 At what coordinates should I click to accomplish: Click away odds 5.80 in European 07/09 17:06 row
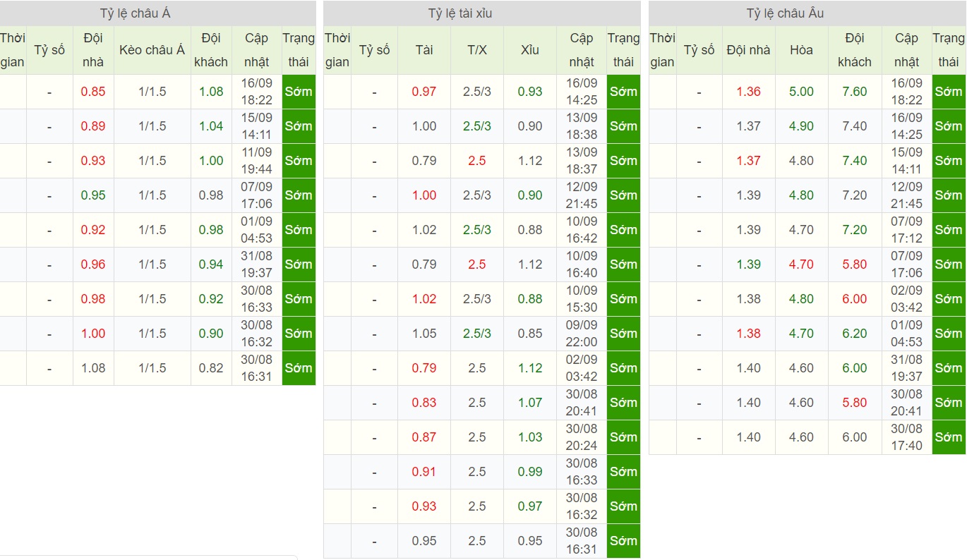click(x=855, y=264)
